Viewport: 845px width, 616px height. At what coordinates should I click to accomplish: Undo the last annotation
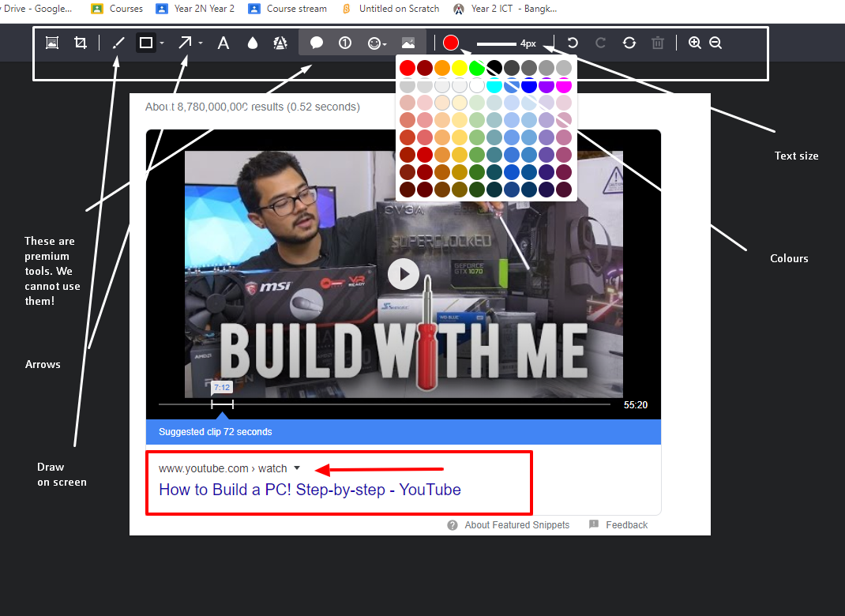click(x=573, y=43)
